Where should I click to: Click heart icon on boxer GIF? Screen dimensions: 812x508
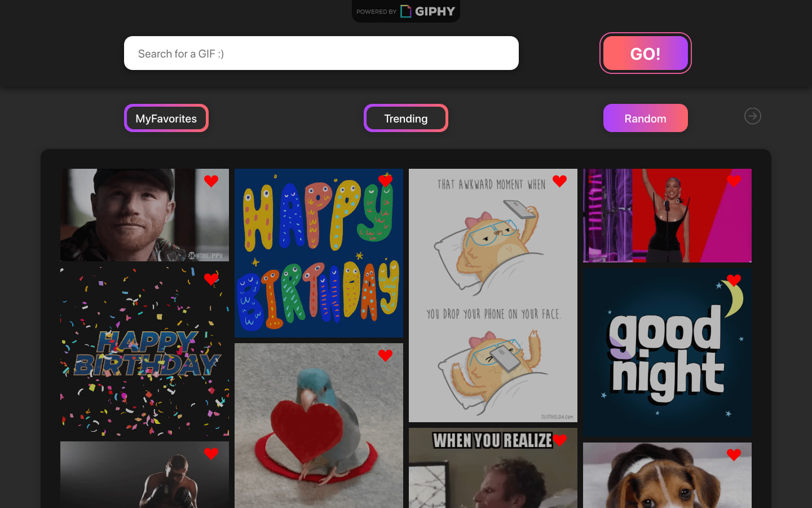pyautogui.click(x=211, y=454)
